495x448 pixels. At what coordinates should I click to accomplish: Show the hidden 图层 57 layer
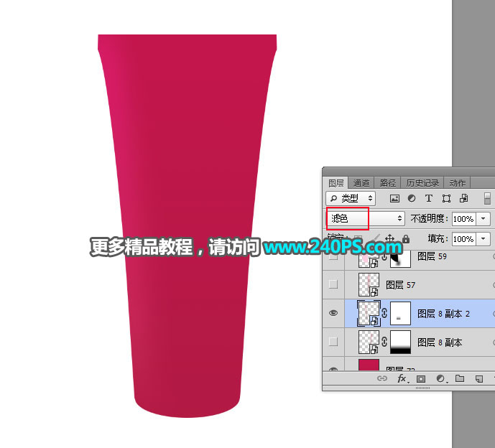coord(333,284)
